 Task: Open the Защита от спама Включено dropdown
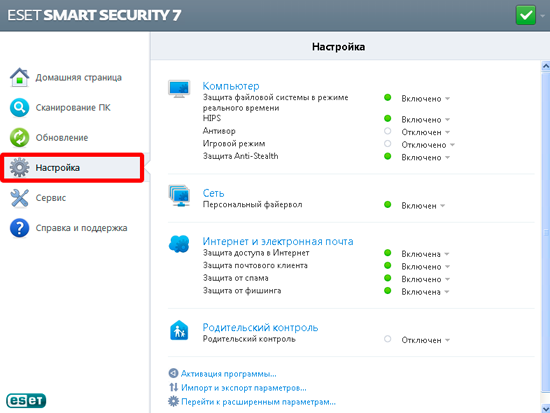pos(425,279)
